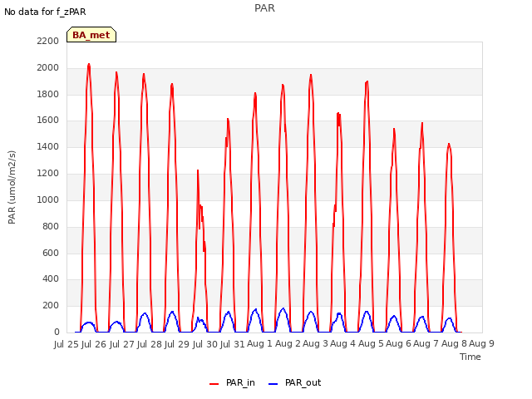The height and width of the screenshot is (399, 532).
Task: Click the lowest red PAR_in peak near 1200
Action: (x=198, y=170)
